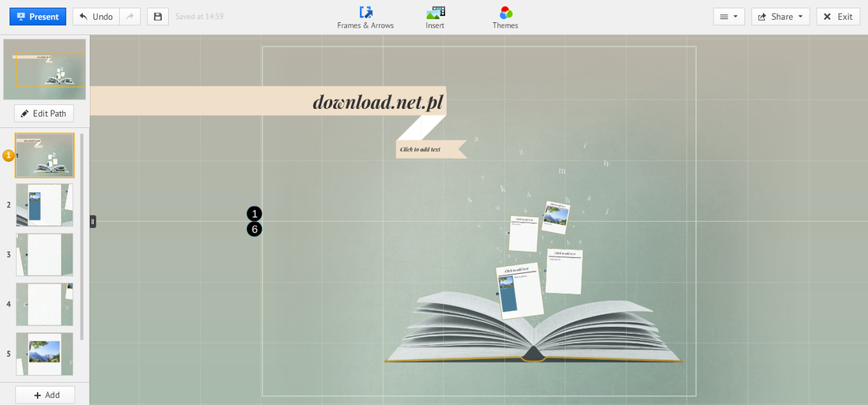
Task: Open the Frames & Arrows menu
Action: click(365, 17)
